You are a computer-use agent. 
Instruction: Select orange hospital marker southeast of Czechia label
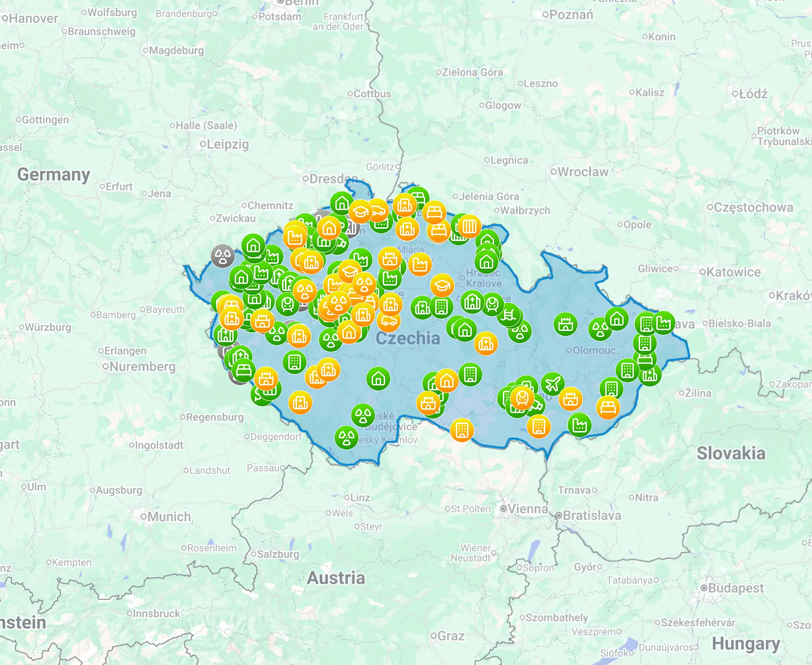click(x=486, y=343)
